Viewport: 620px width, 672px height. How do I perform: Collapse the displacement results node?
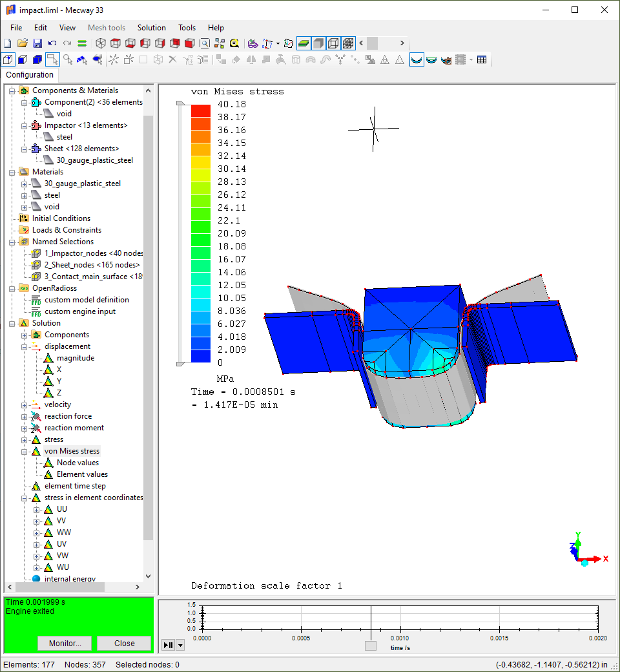coord(25,347)
